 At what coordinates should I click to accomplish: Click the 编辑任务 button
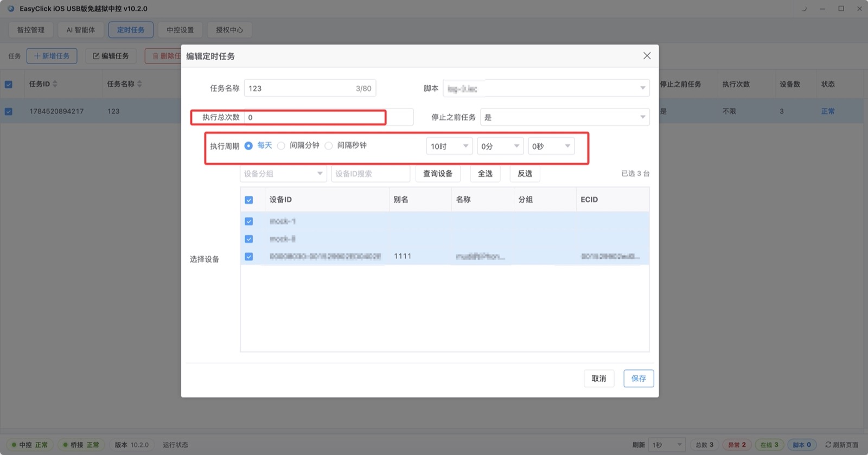pos(111,56)
